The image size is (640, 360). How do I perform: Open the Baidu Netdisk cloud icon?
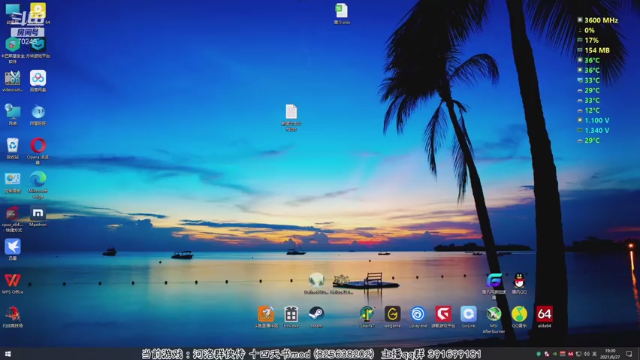click(x=38, y=80)
